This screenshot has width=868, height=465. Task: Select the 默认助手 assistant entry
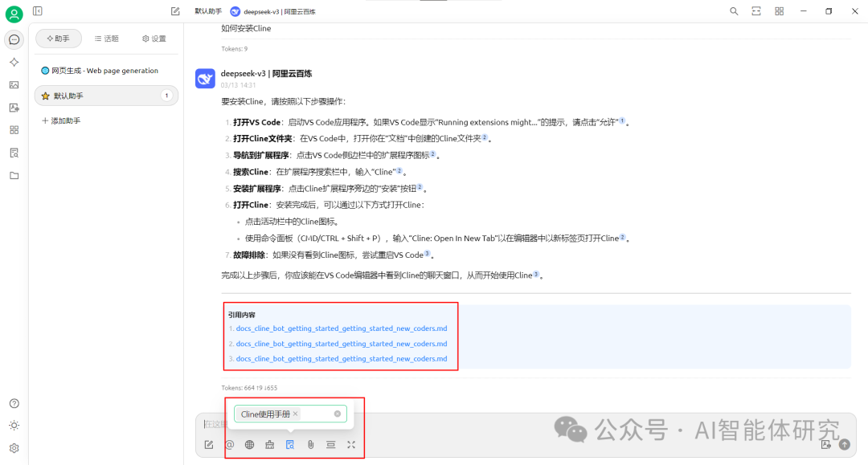(x=106, y=96)
